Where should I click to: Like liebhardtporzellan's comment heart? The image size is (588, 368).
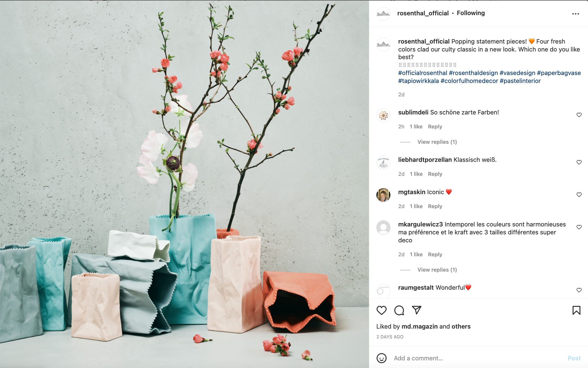(579, 162)
